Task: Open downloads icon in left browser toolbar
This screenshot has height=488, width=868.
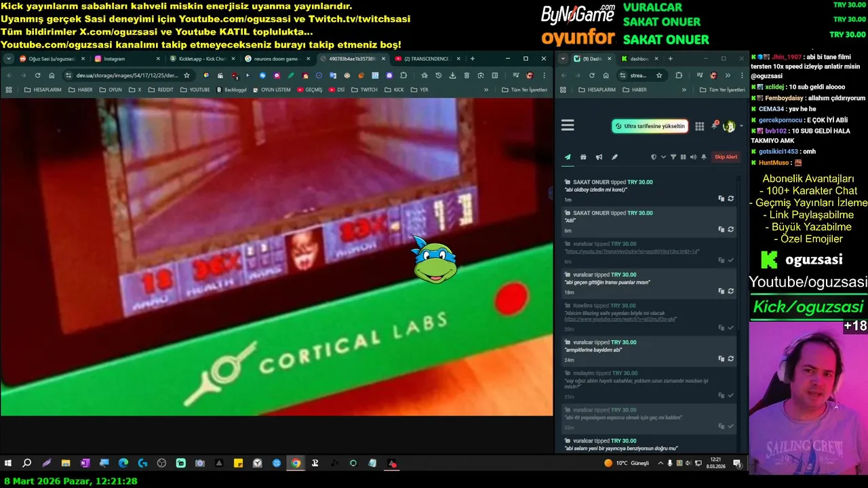Action: (452, 75)
